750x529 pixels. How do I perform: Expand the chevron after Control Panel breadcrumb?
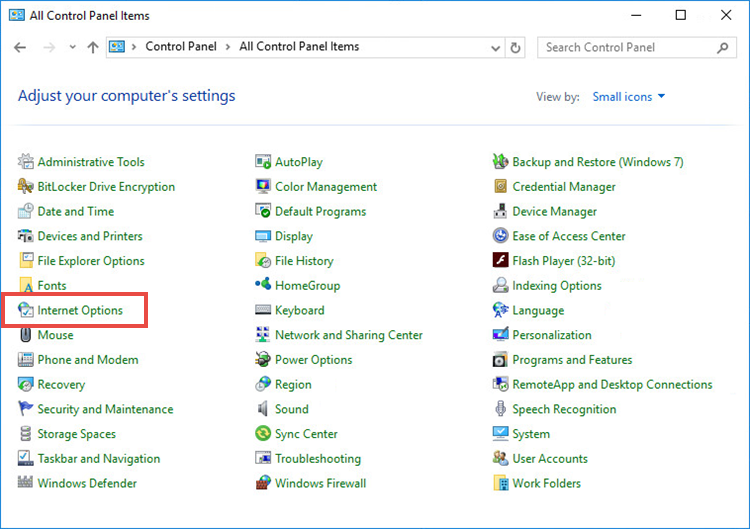click(228, 47)
